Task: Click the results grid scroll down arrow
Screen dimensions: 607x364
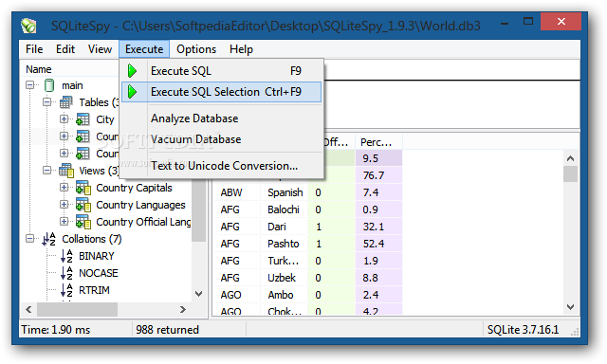Action: coord(570,307)
